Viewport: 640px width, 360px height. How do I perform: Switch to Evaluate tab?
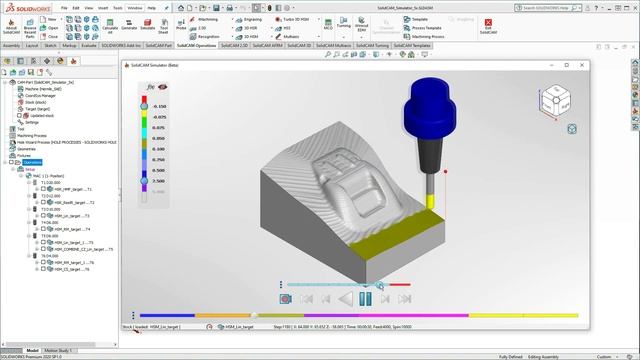[x=89, y=46]
